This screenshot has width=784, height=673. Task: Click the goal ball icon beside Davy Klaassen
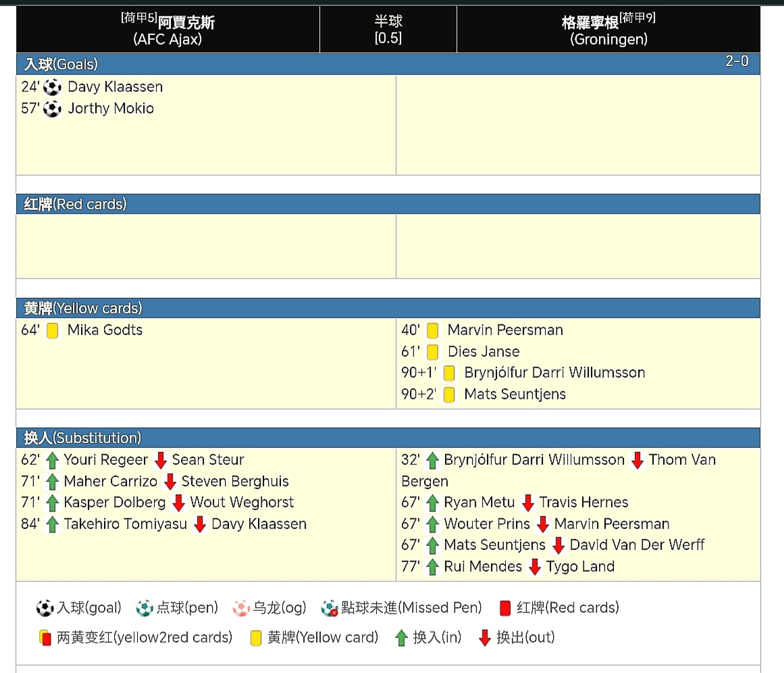pyautogui.click(x=52, y=87)
